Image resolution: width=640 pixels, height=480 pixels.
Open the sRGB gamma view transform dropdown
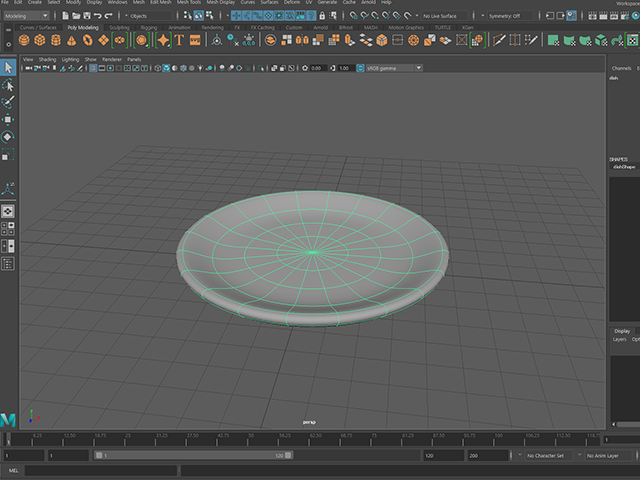[x=394, y=68]
